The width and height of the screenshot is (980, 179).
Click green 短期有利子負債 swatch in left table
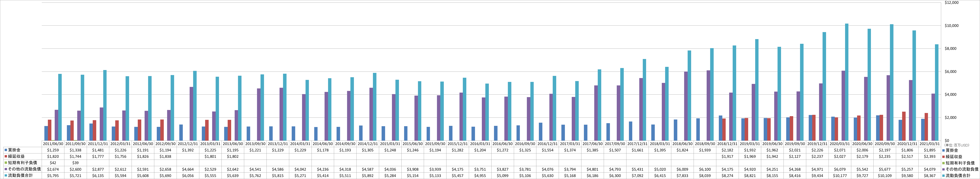(x=6, y=163)
